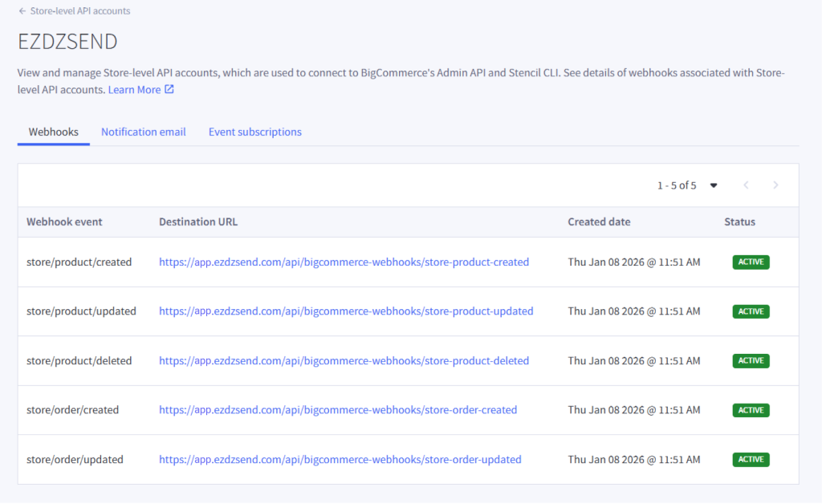Select the Webhooks tab
Screen dimensions: 822x504
point(54,132)
